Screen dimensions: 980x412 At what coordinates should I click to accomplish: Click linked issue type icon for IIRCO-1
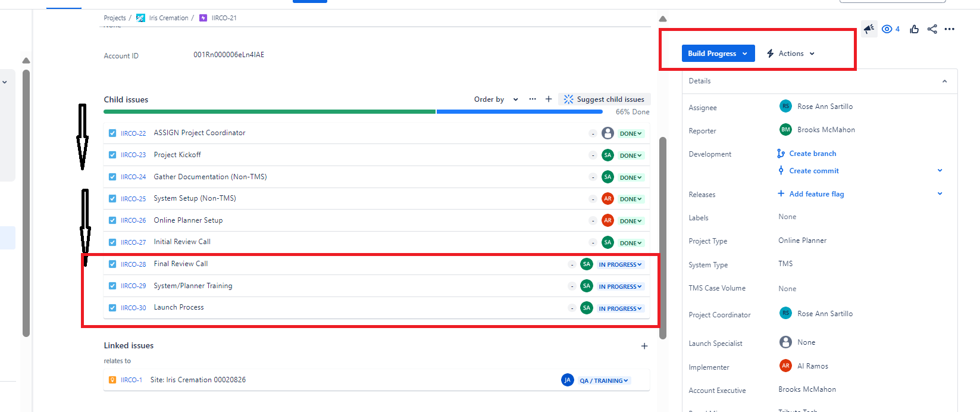[112, 380]
